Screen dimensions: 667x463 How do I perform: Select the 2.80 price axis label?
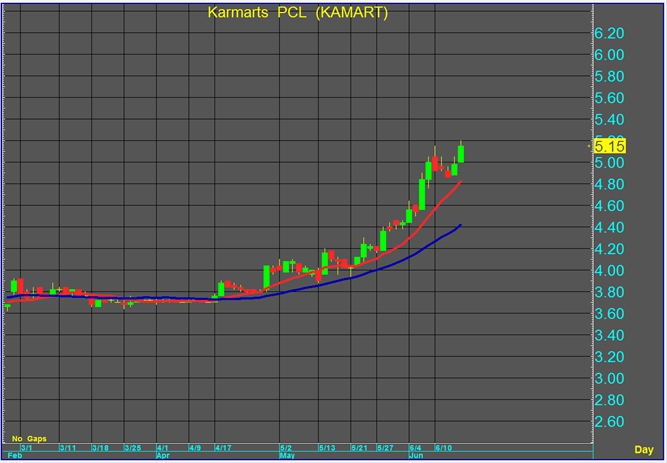pyautogui.click(x=609, y=400)
